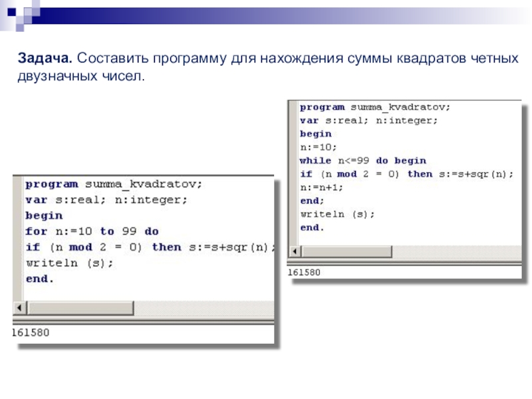
Task: Click the left editor's scroll-left arrow
Action: 20,308
